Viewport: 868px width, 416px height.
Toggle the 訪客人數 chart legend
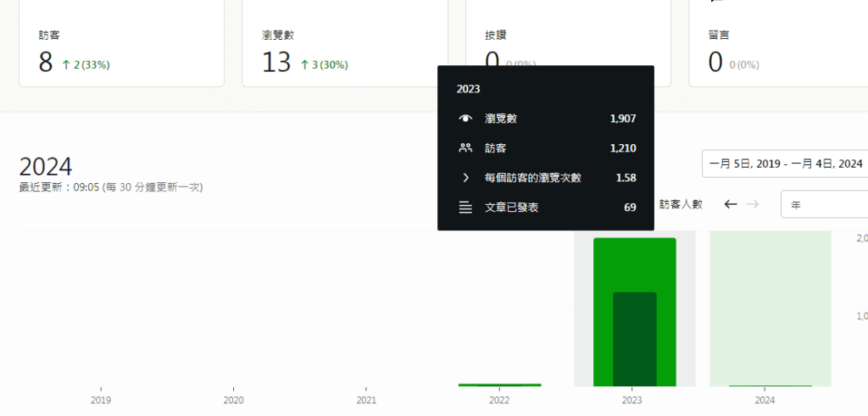[x=681, y=204]
